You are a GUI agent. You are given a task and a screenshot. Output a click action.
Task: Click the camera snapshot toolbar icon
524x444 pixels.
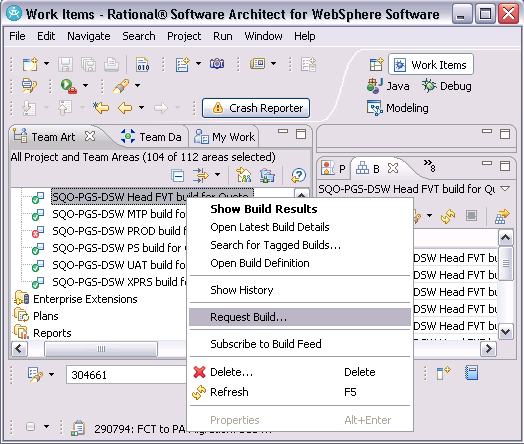click(x=217, y=63)
